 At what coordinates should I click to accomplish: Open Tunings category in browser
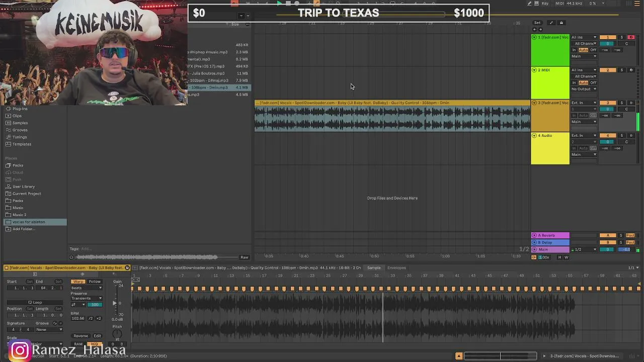click(20, 137)
